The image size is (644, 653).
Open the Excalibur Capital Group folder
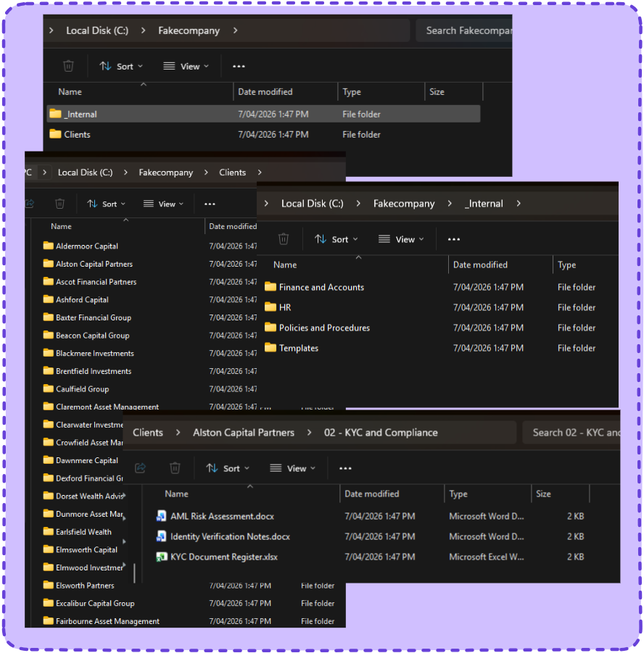(x=95, y=604)
